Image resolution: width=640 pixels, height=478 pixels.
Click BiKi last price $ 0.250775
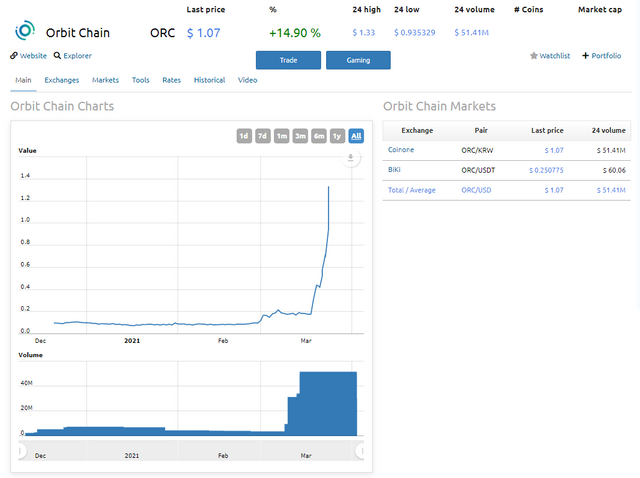tap(546, 170)
